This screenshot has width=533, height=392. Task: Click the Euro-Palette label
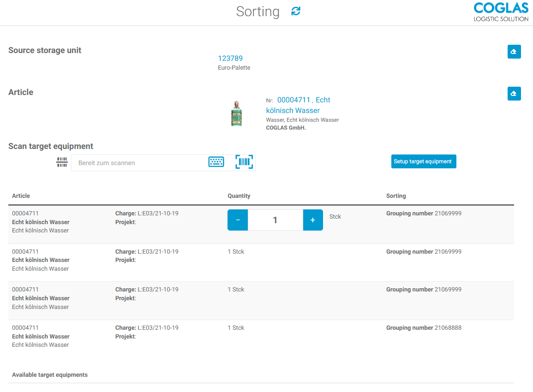[x=234, y=68]
